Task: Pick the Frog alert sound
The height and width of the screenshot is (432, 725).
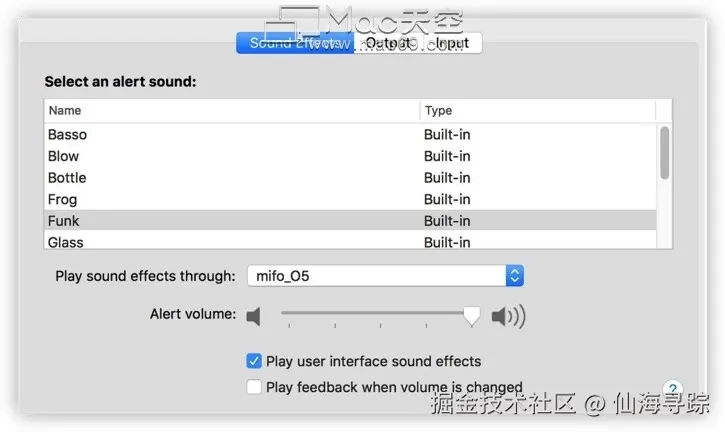Action: tap(350, 199)
